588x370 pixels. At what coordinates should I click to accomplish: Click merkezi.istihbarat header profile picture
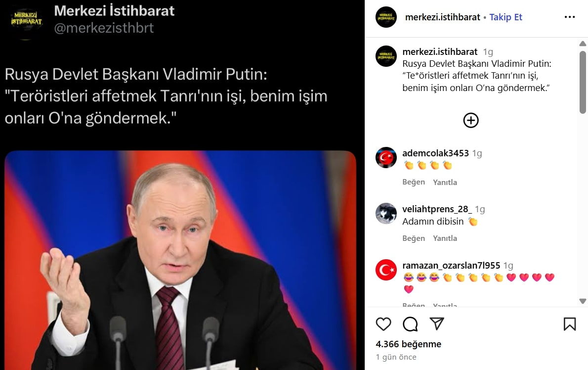pyautogui.click(x=386, y=17)
